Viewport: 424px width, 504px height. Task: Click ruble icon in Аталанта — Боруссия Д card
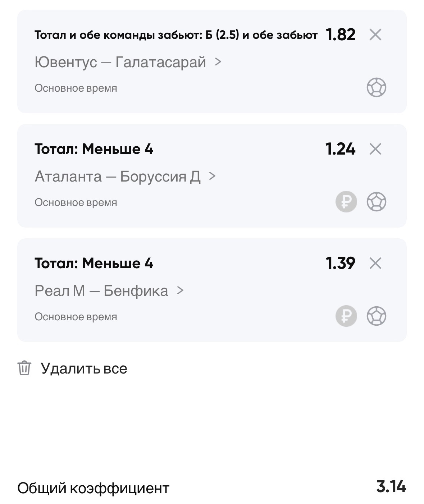(346, 202)
